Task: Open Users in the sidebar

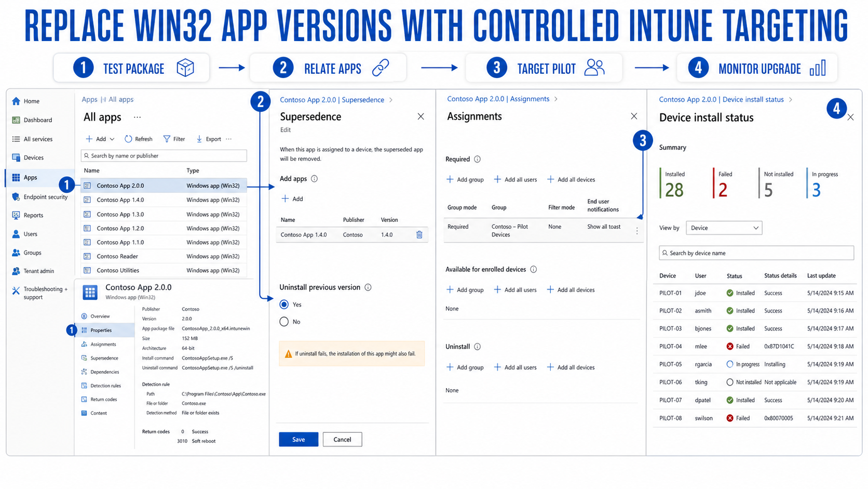Action: pyautogui.click(x=25, y=234)
